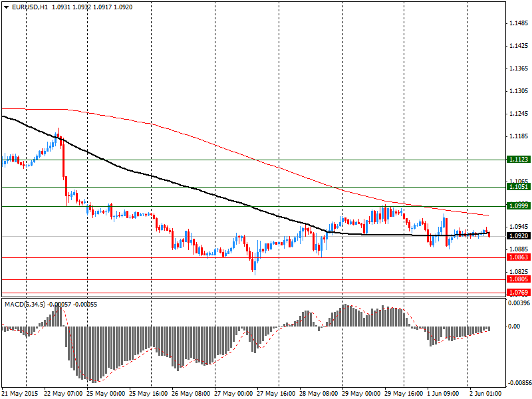Image resolution: width=532 pixels, height=399 pixels.
Task: Click the EURUSD,H1 chart title text
Action: (30, 7)
